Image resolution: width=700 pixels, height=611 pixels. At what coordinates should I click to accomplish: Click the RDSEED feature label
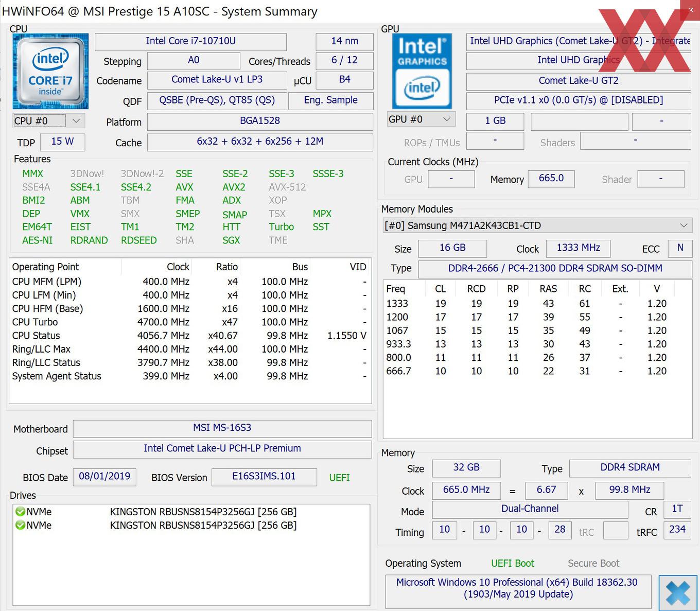pos(138,240)
